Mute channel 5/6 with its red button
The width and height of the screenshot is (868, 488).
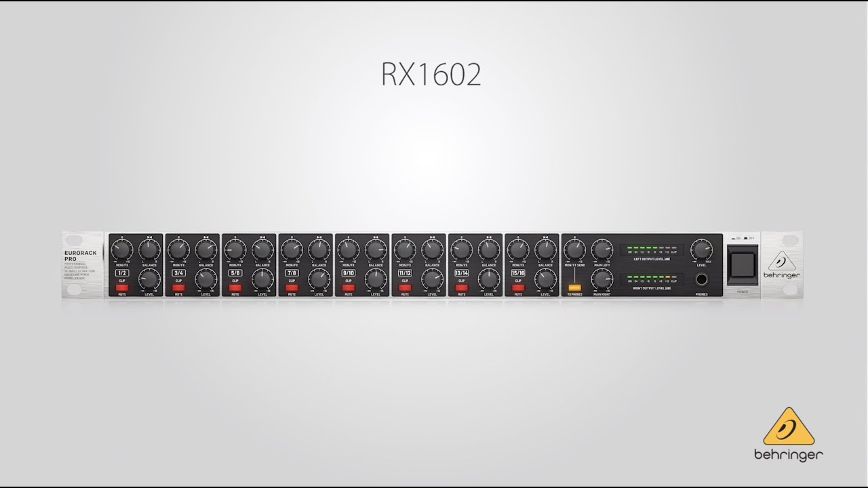(235, 287)
